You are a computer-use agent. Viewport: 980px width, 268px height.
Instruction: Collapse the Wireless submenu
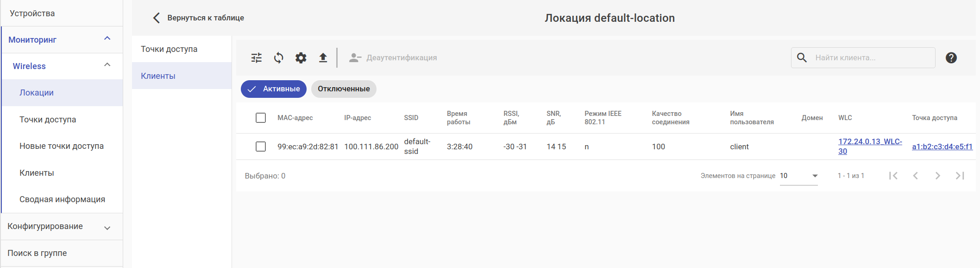tap(107, 65)
